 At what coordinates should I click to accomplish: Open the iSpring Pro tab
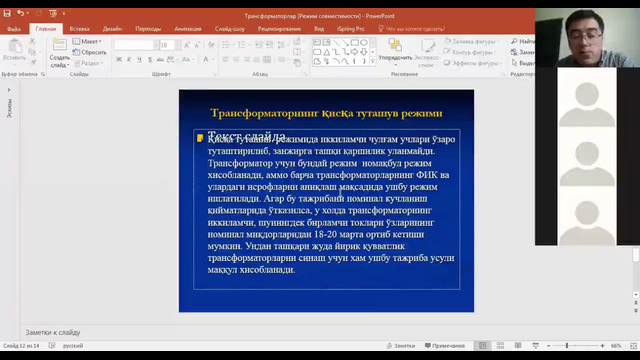pos(351,29)
